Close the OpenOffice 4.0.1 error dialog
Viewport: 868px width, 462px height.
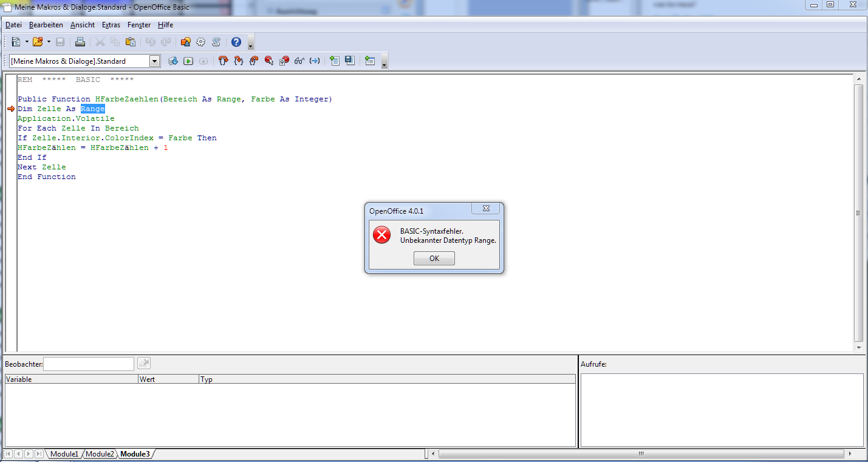pos(486,209)
